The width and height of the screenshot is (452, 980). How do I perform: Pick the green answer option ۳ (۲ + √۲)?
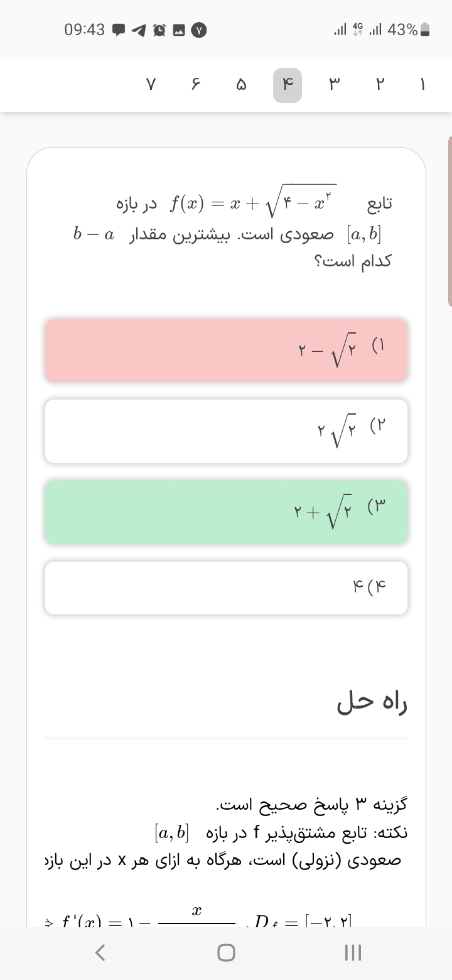226,511
